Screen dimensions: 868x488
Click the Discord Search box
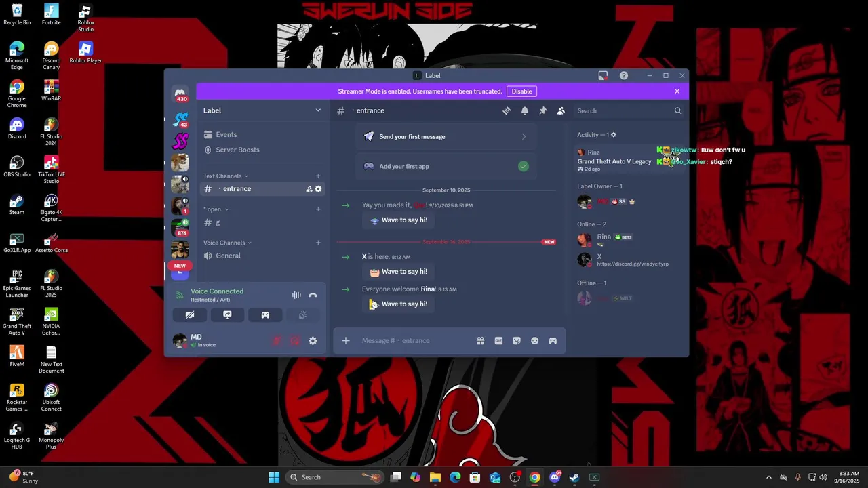[629, 110]
